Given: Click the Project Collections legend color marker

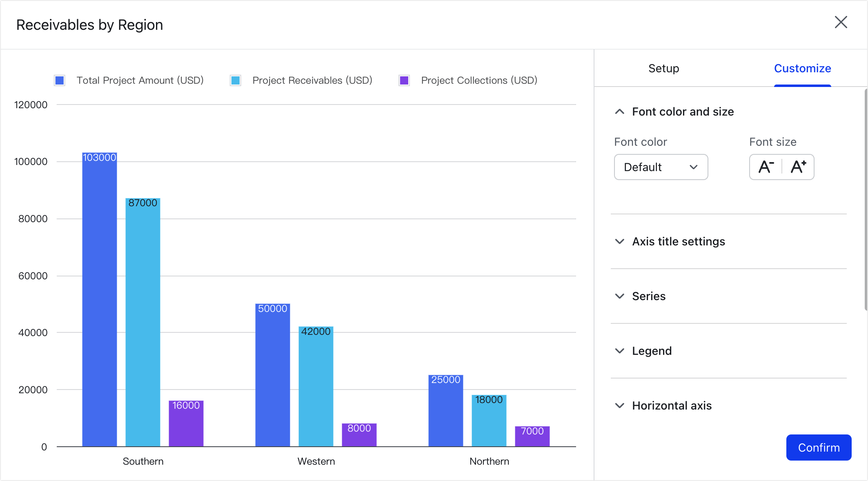Looking at the screenshot, I should point(404,80).
